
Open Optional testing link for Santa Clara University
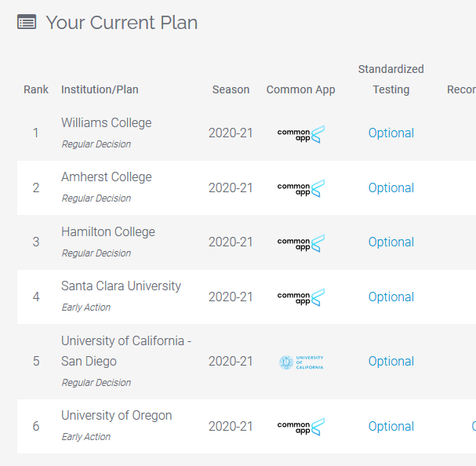tap(391, 297)
